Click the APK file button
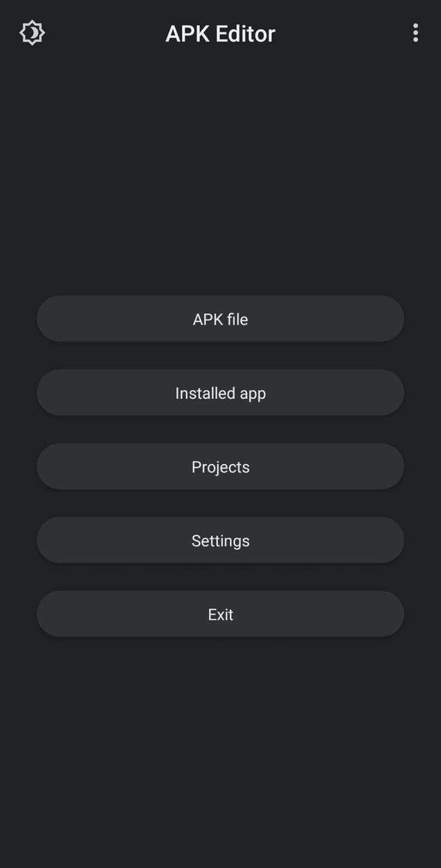The height and width of the screenshot is (868, 441). pos(220,319)
